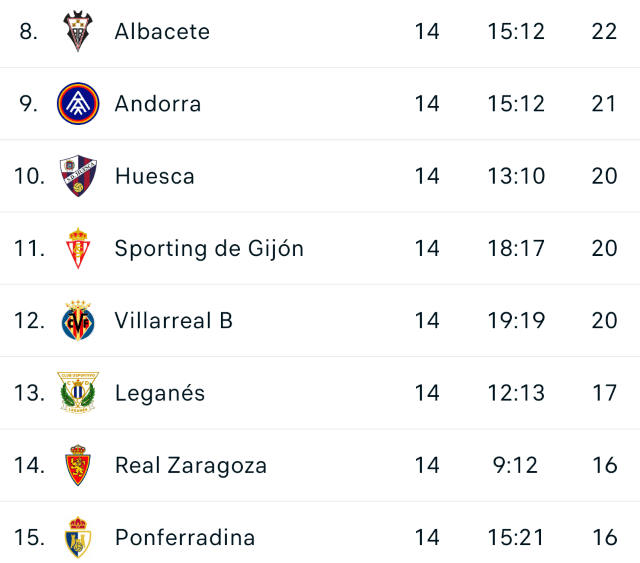
Task: Click Villarreal B's 19:19 goal record
Action: (x=516, y=321)
